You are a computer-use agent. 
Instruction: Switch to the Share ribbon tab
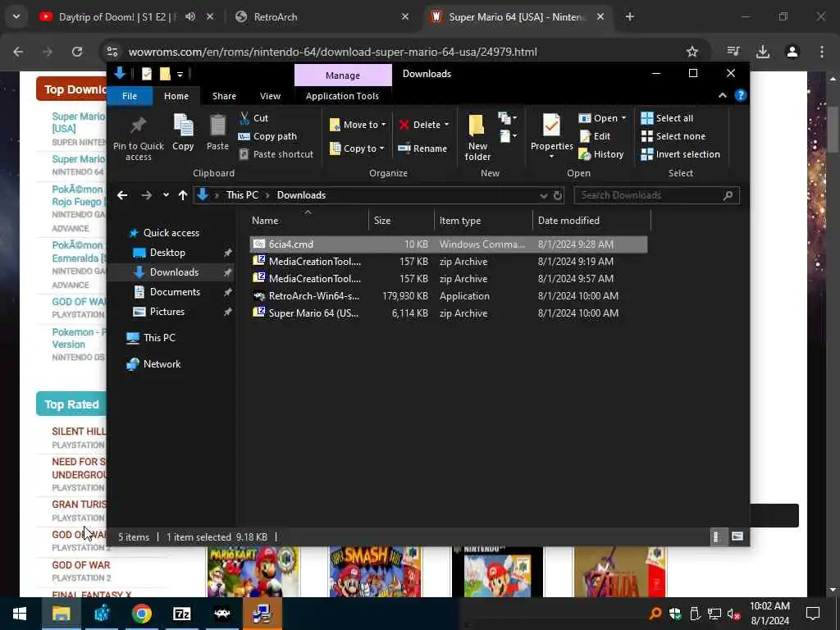[x=224, y=96]
